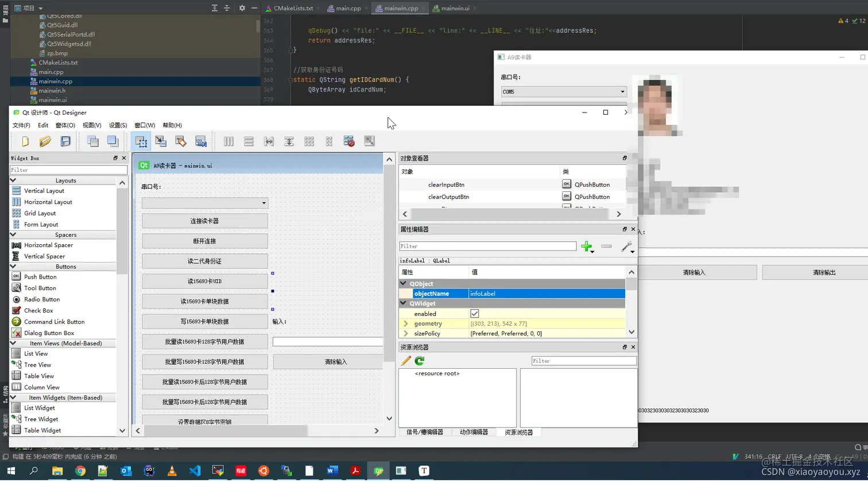The width and height of the screenshot is (868, 482).
Task: Click the 连接读卡器 button on the form
Action: pyautogui.click(x=205, y=221)
